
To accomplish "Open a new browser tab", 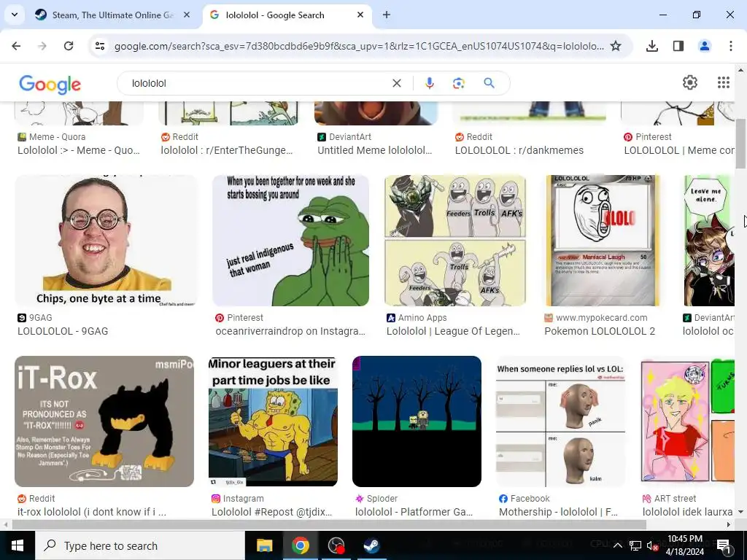I will pos(387,15).
